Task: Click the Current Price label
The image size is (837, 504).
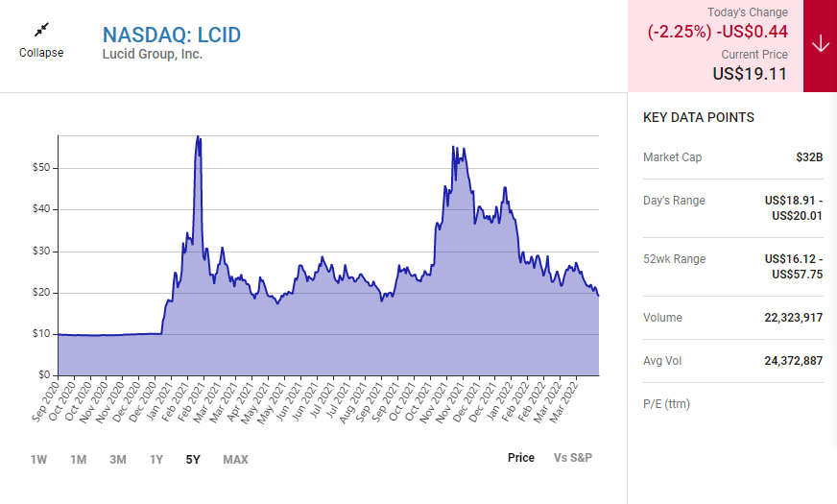Action: pos(754,55)
